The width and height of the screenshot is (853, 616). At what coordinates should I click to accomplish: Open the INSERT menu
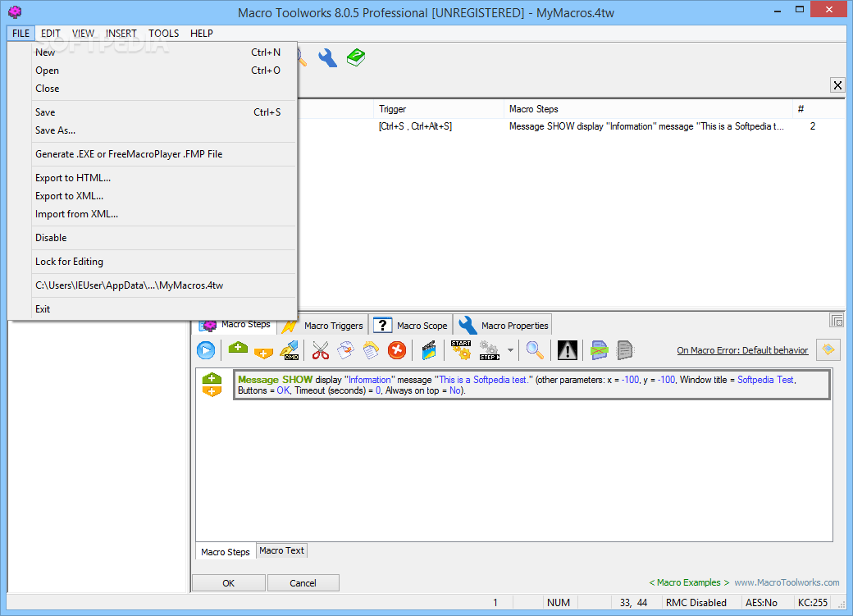click(x=121, y=33)
